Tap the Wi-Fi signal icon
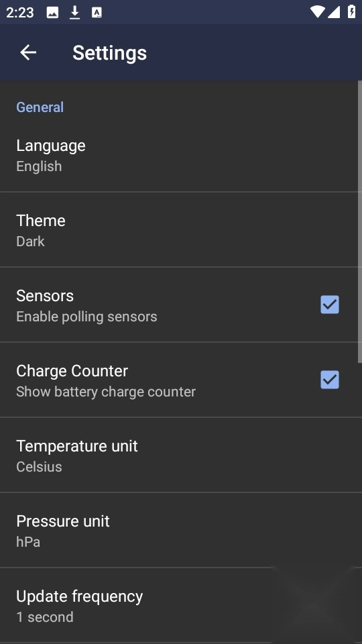The width and height of the screenshot is (362, 644). pyautogui.click(x=317, y=12)
